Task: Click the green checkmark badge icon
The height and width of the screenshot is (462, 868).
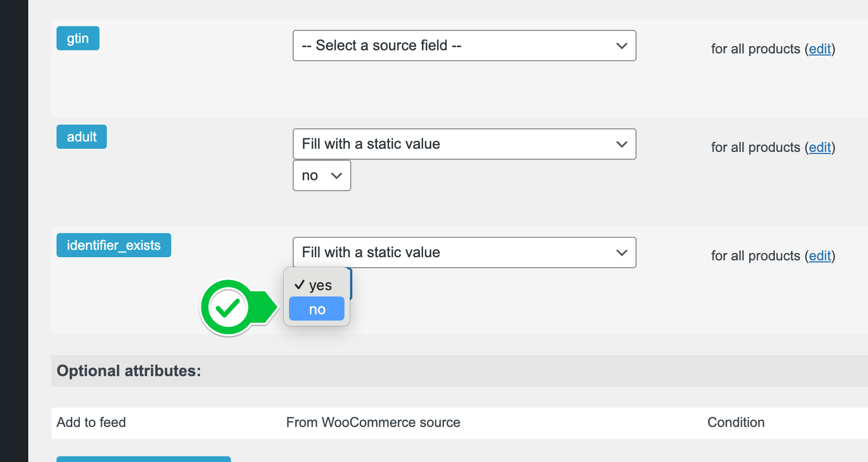Action: [228, 308]
